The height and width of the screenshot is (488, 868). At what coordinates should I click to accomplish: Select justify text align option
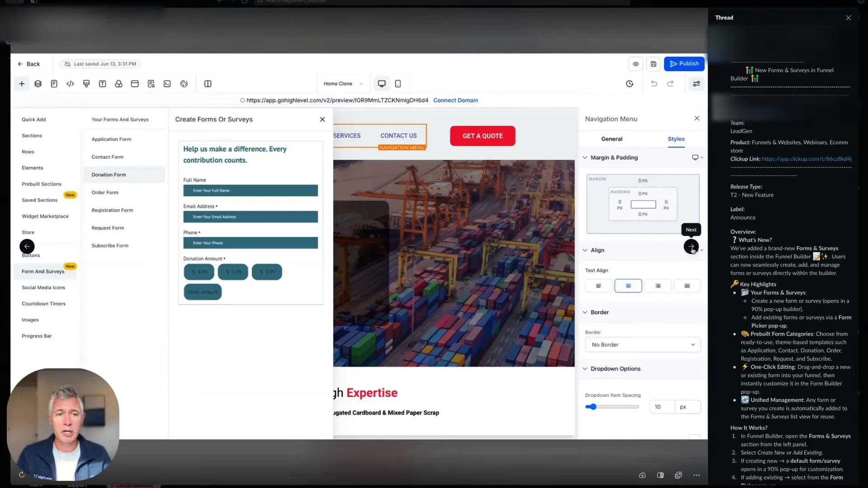687,286
